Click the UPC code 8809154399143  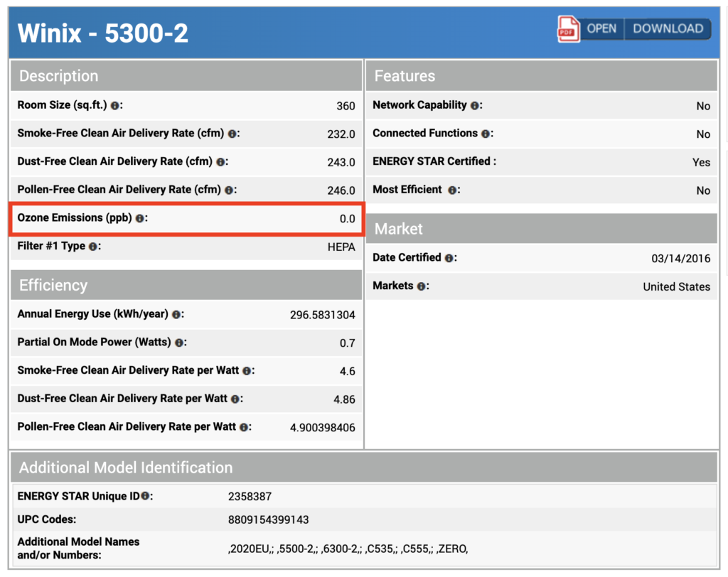tap(268, 519)
